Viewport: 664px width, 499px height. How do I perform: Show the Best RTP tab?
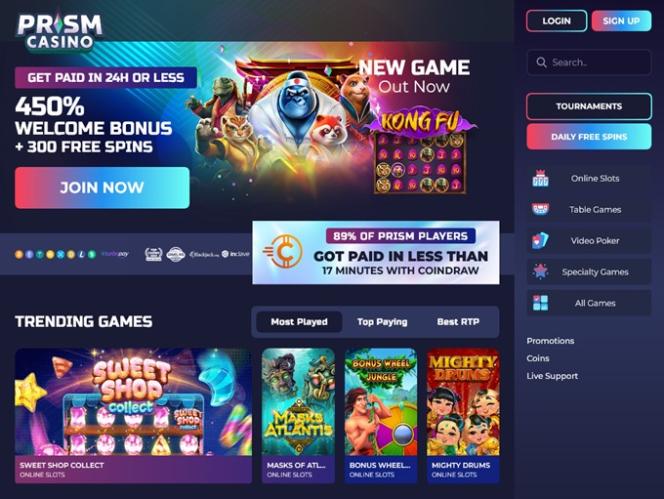pos(458,322)
